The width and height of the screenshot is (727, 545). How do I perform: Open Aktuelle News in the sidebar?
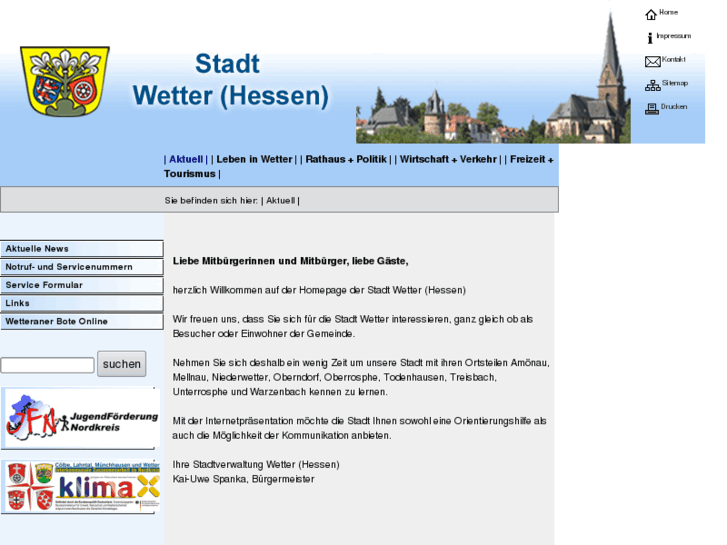tap(82, 249)
